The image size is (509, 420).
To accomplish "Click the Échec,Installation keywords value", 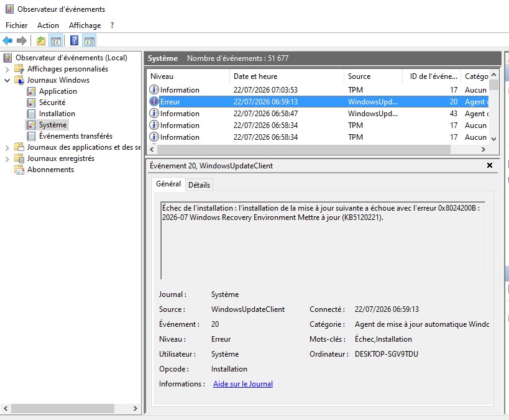I will pyautogui.click(x=383, y=339).
